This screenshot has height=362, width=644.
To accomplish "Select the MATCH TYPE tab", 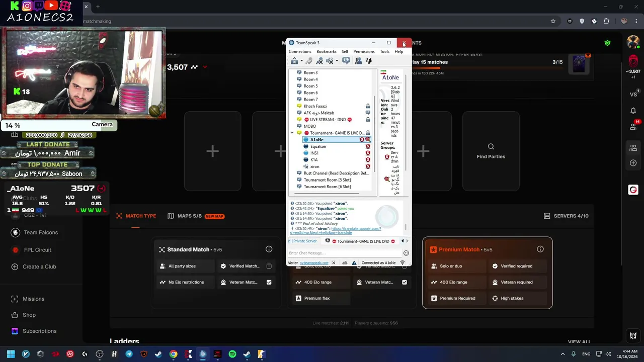I will [x=136, y=216].
